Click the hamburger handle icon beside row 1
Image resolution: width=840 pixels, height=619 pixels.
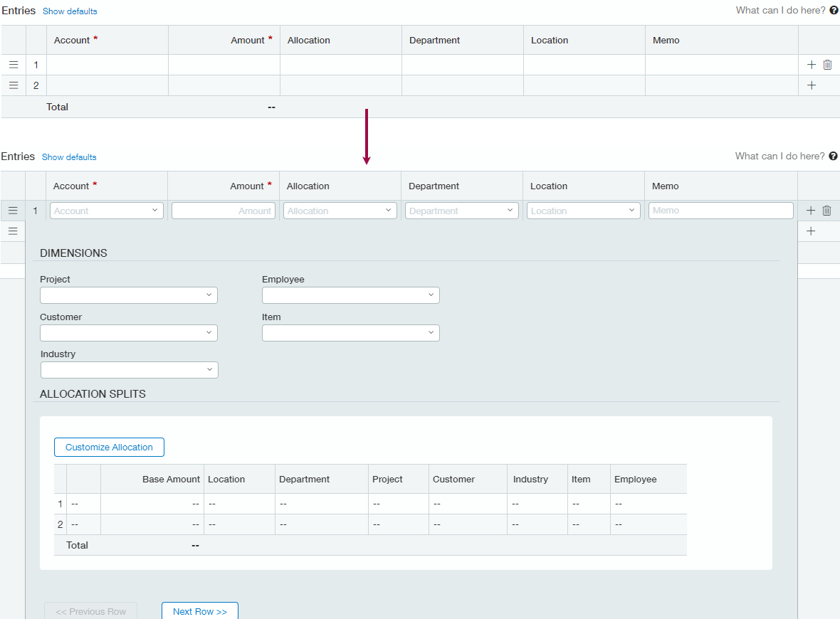click(x=13, y=64)
